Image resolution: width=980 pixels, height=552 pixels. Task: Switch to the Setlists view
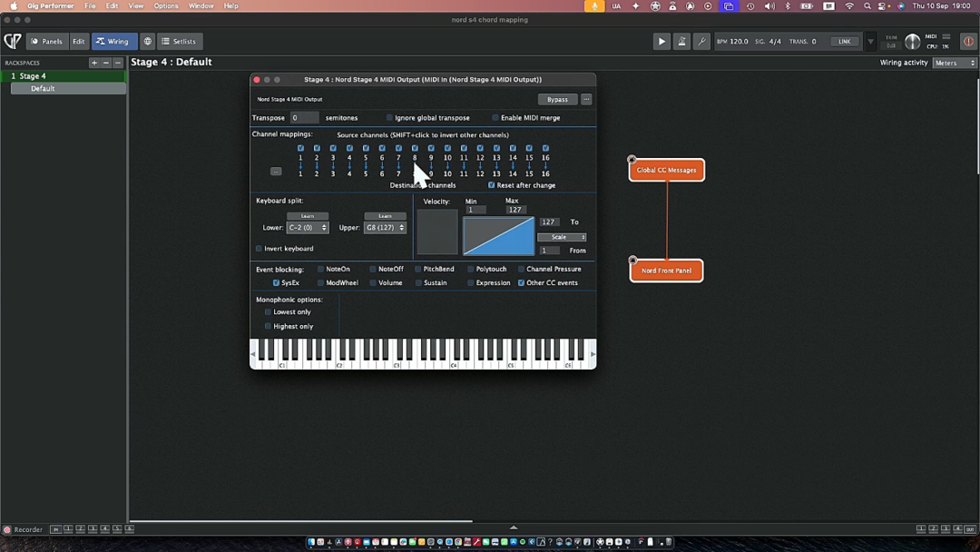point(180,41)
